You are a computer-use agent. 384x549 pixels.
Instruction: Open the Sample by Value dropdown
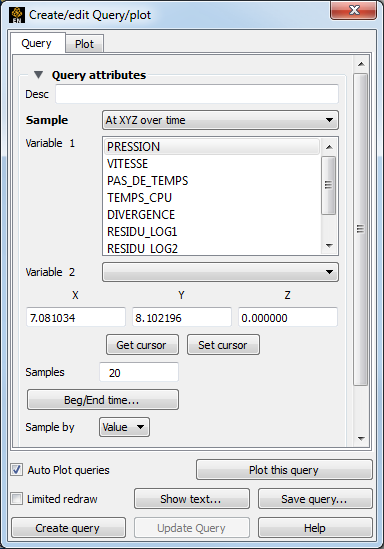(124, 427)
